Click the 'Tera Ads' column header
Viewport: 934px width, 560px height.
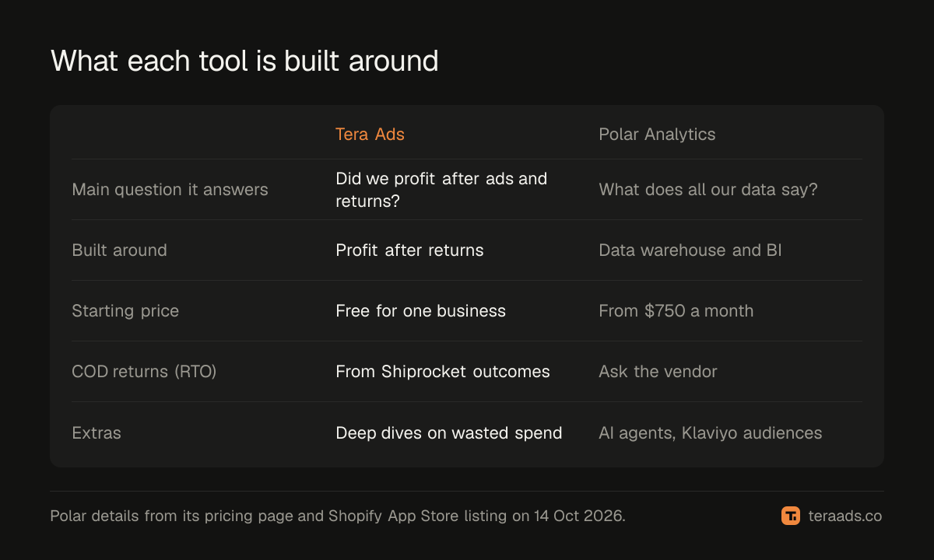pos(370,134)
